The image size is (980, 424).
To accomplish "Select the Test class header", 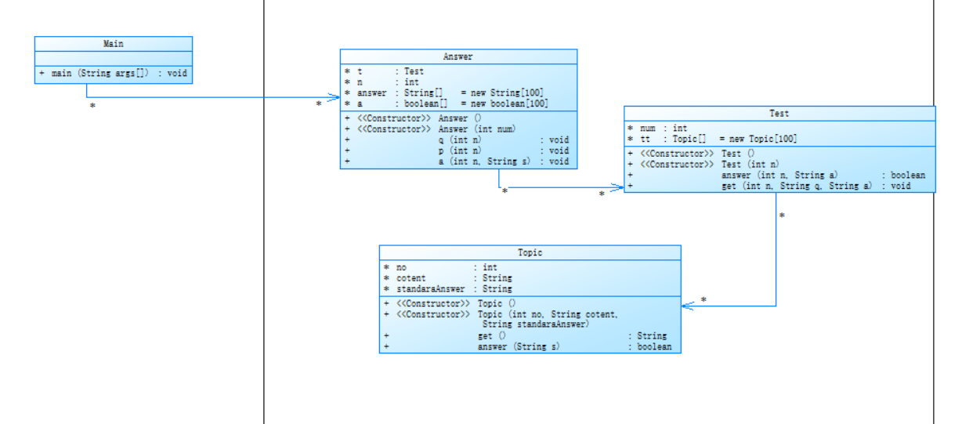I will tap(779, 114).
